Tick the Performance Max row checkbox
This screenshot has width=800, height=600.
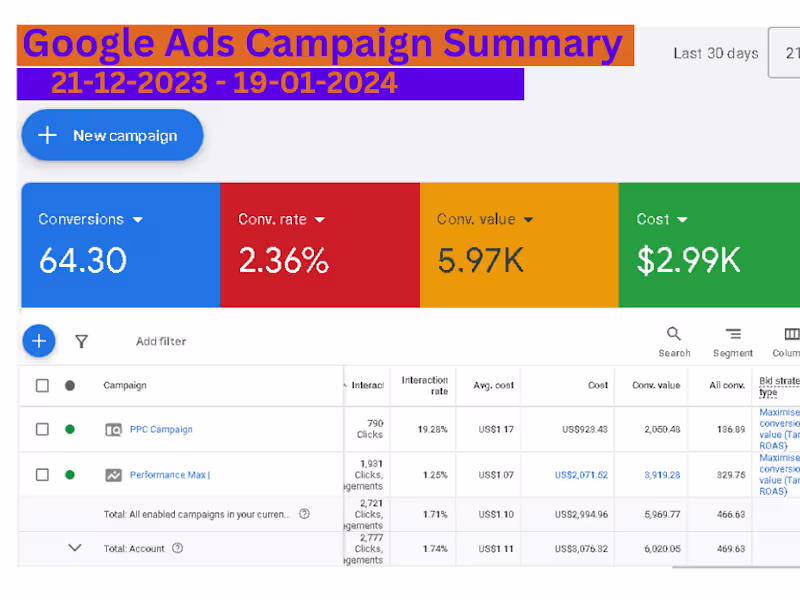42,475
